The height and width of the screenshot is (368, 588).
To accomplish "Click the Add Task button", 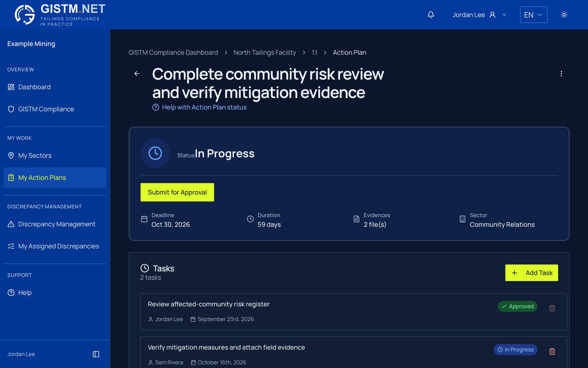I will [531, 273].
